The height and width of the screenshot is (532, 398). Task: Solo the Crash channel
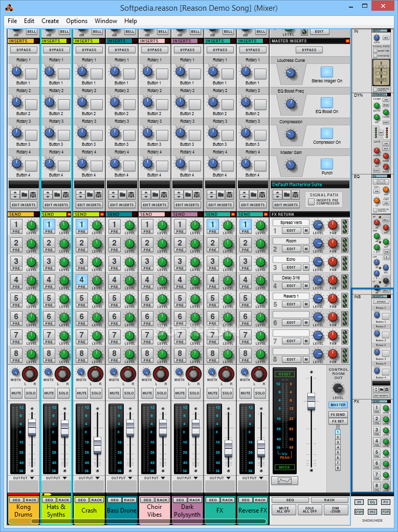[x=96, y=393]
